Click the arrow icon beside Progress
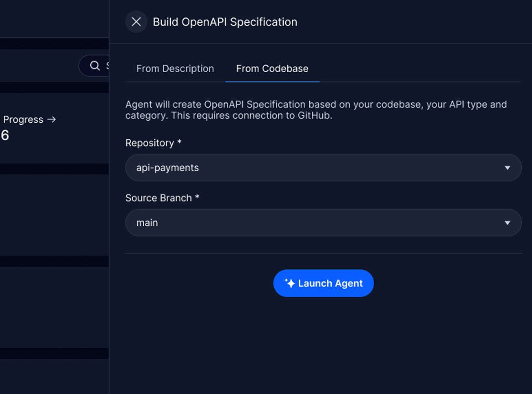The width and height of the screenshot is (532, 394). 52,119
